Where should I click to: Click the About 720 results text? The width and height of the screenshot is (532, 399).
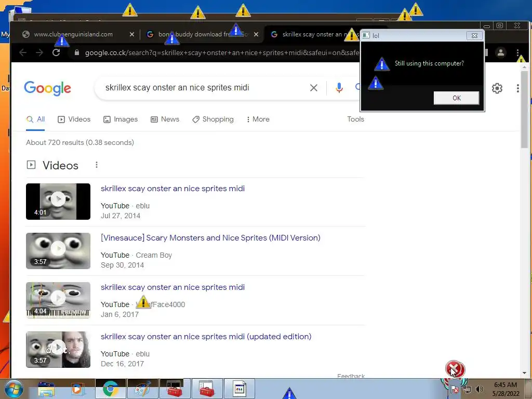[80, 142]
